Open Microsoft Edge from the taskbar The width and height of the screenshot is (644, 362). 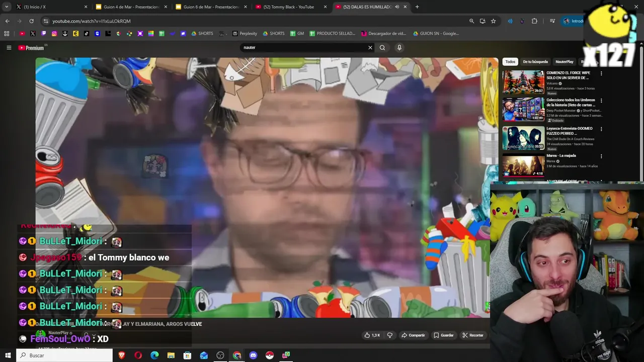coord(154,355)
